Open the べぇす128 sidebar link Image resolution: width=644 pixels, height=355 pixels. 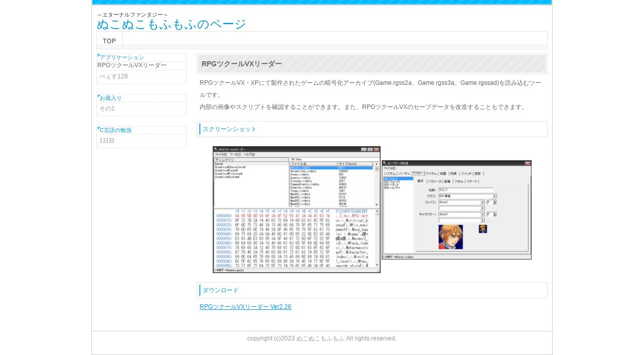113,76
